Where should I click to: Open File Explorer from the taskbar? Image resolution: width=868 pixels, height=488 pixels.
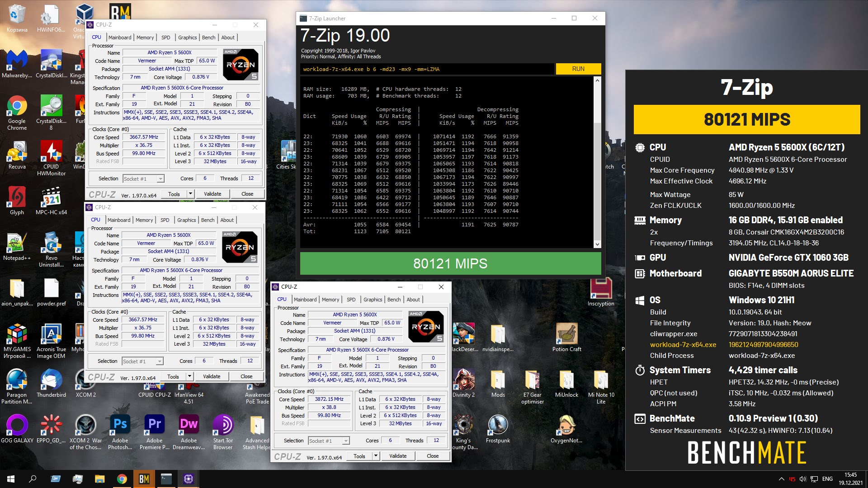(99, 479)
